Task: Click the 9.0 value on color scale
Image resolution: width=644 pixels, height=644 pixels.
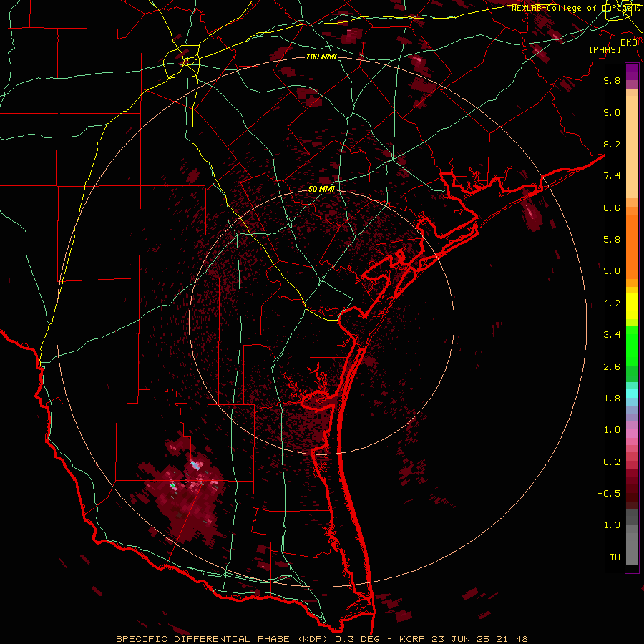Action: 612,112
